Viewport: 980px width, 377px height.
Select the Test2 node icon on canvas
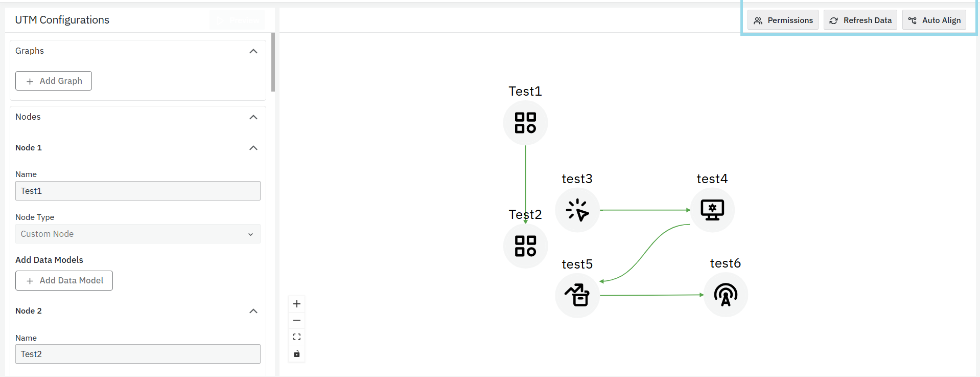525,246
